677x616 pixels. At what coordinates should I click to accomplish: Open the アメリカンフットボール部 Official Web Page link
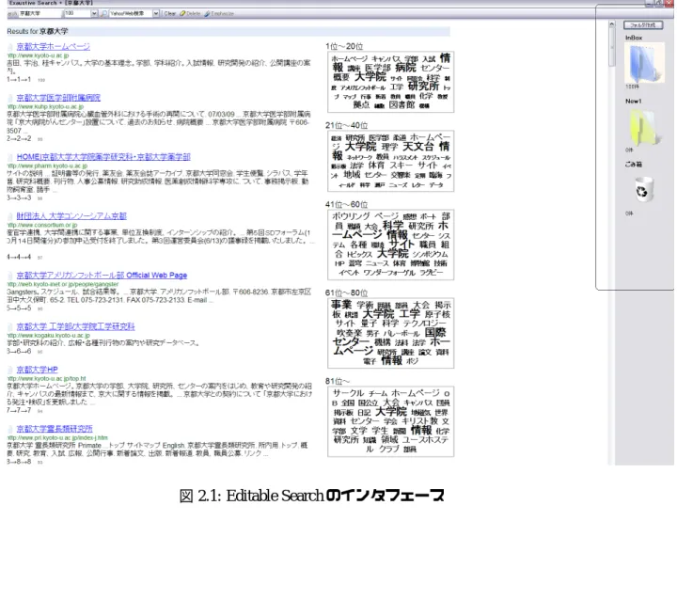pyautogui.click(x=102, y=276)
